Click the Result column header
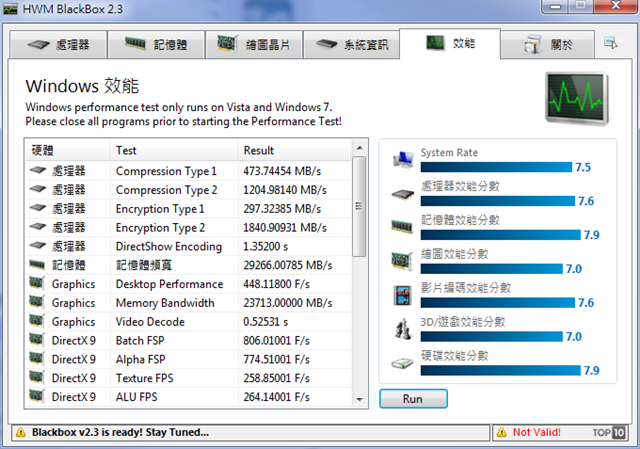 point(294,150)
